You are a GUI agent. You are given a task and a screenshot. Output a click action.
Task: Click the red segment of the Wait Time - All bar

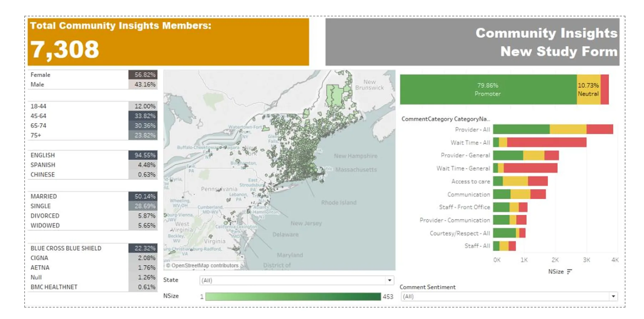tap(546, 142)
